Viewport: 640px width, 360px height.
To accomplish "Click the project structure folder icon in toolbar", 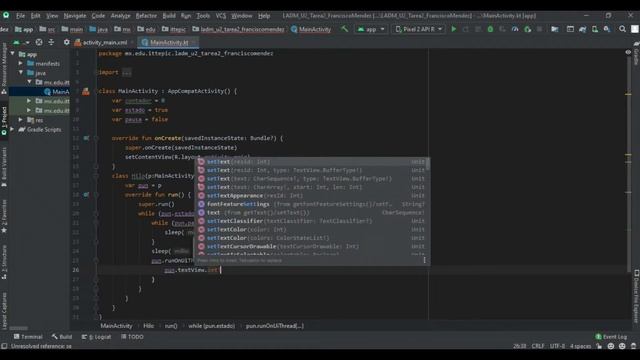I will click(554, 29).
